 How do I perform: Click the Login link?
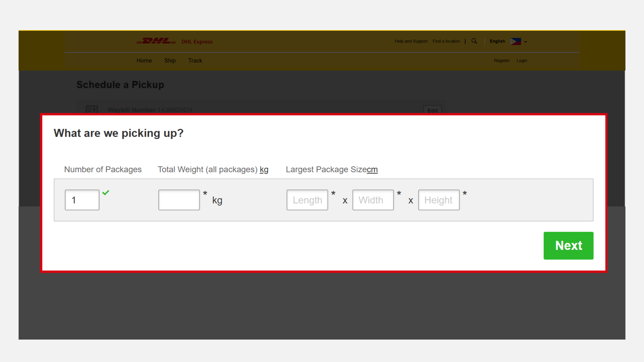click(x=522, y=61)
